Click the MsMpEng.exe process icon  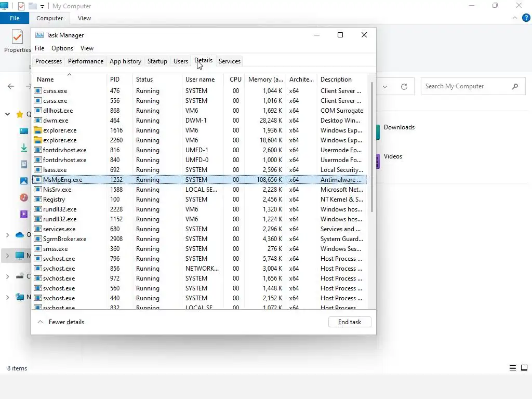[37, 179]
